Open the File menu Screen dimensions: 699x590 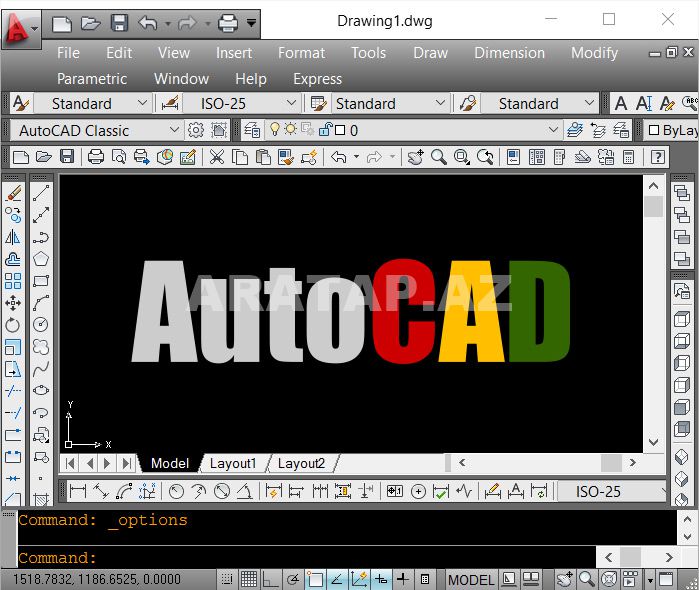click(x=68, y=53)
